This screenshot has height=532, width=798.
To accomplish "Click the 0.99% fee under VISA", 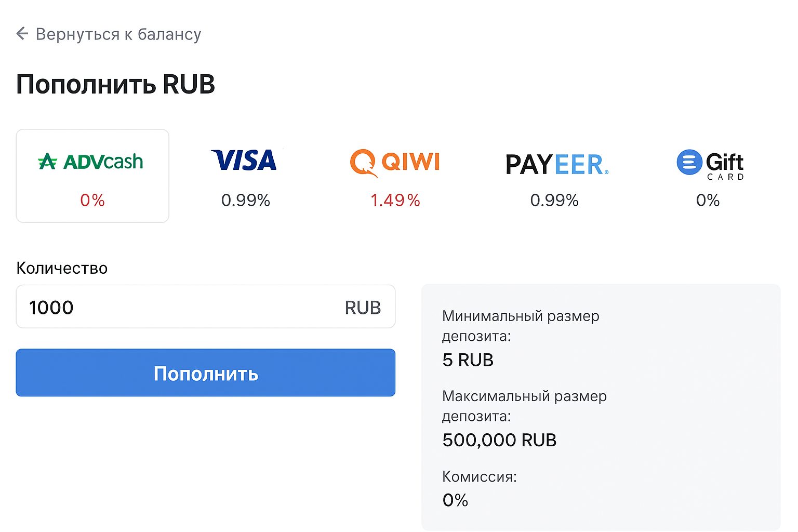I will tap(245, 200).
